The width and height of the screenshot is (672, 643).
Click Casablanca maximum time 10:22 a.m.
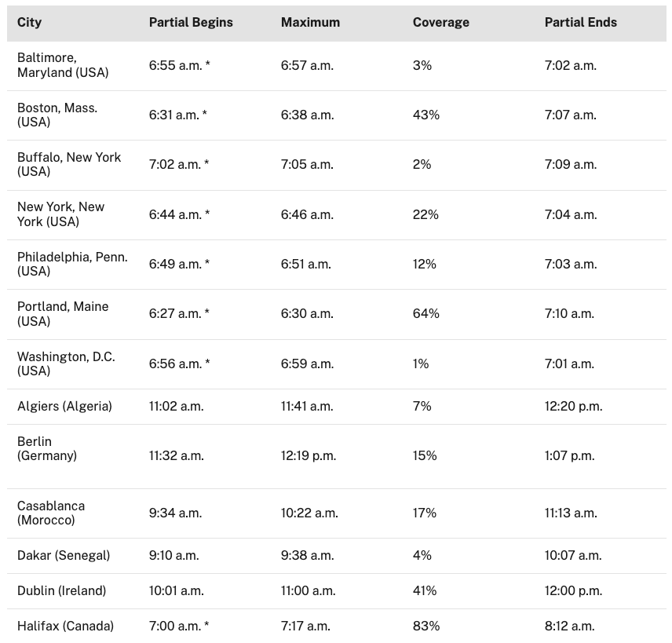309,513
